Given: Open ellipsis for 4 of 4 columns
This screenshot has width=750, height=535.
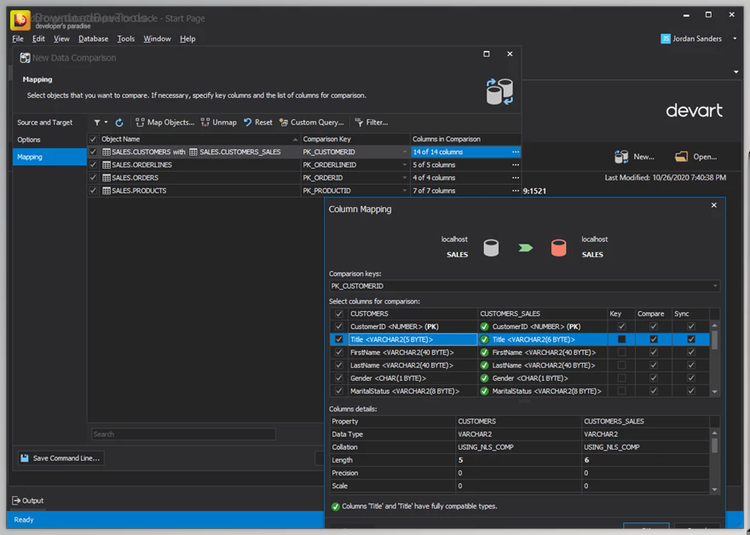Looking at the screenshot, I should pyautogui.click(x=515, y=178).
